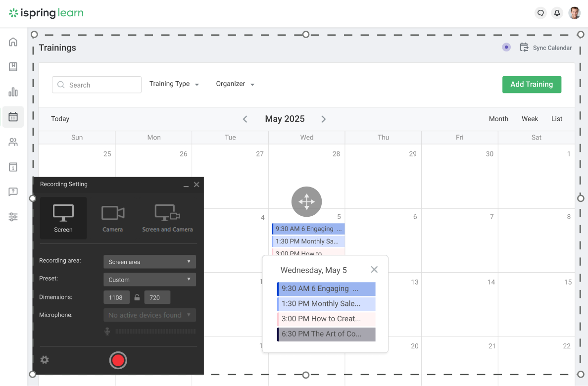Open the chat bubble icon in header
Screen dimensions: 588x386
point(540,13)
